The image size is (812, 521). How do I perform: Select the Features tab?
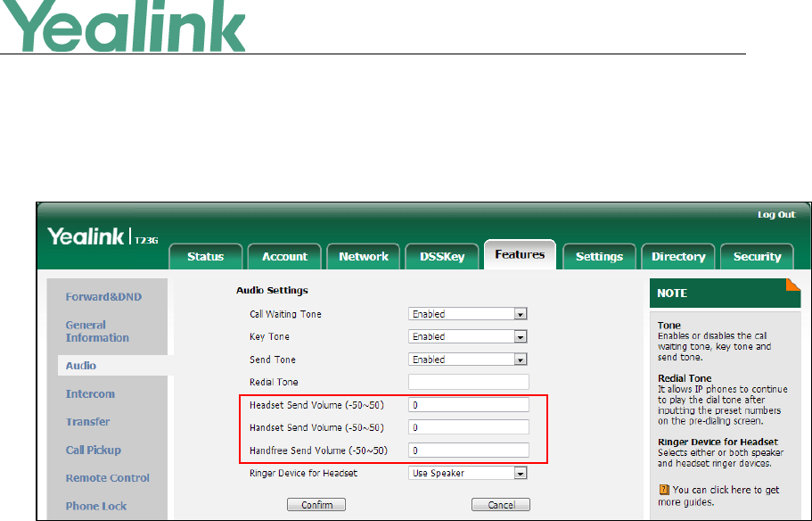tap(520, 254)
